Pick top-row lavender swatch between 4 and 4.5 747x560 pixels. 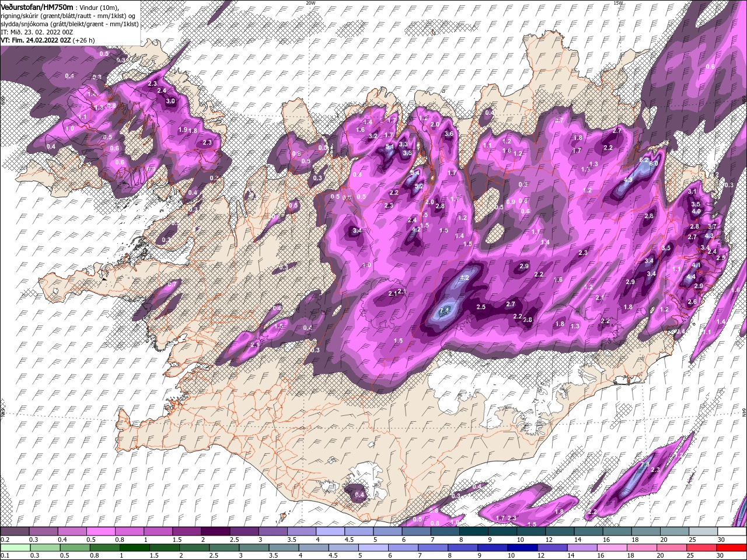coord(330,531)
